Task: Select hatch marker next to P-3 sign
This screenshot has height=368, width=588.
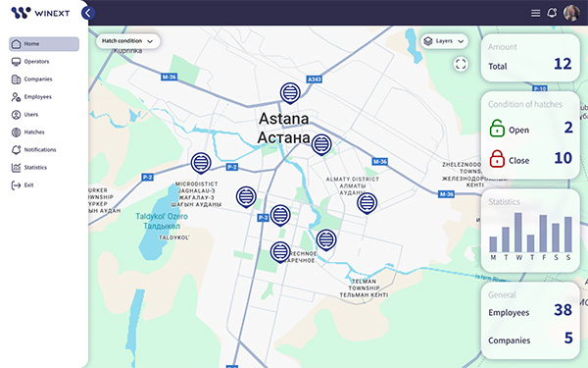Action: click(280, 216)
